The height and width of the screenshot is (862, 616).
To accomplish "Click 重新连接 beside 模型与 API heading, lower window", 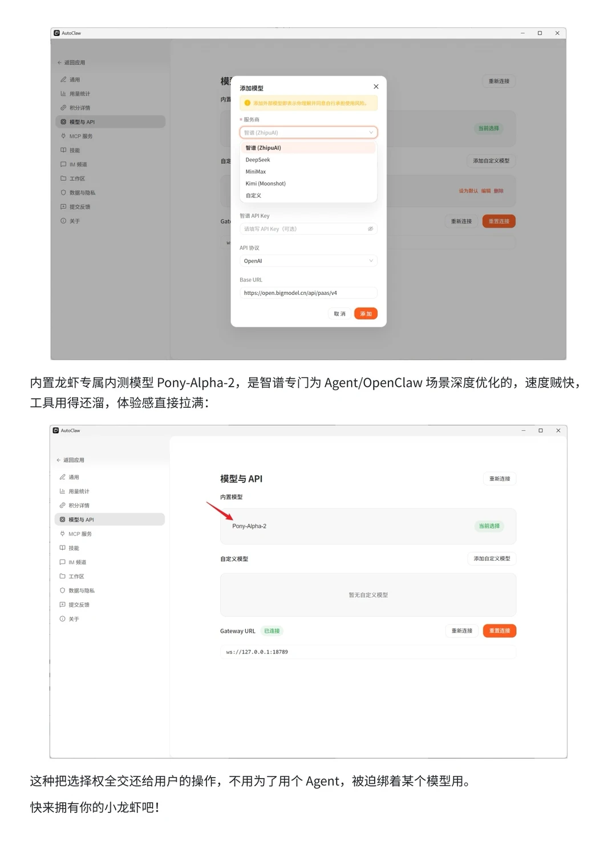I will point(500,479).
